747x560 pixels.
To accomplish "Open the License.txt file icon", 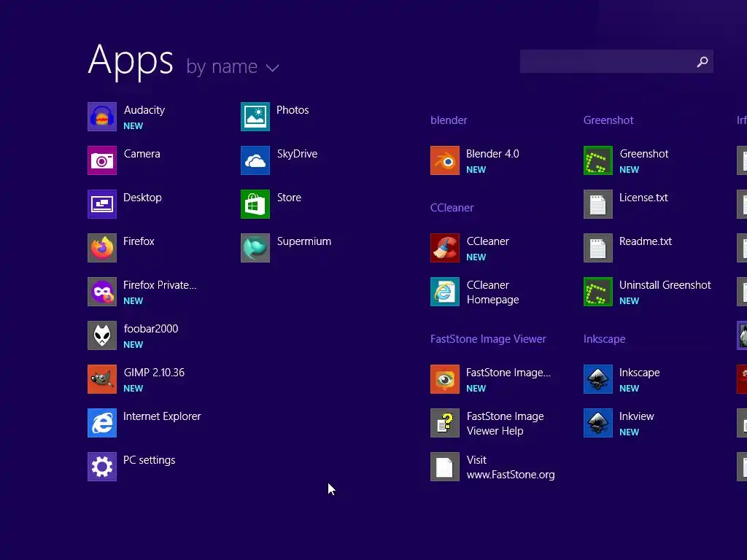I will pyautogui.click(x=598, y=204).
